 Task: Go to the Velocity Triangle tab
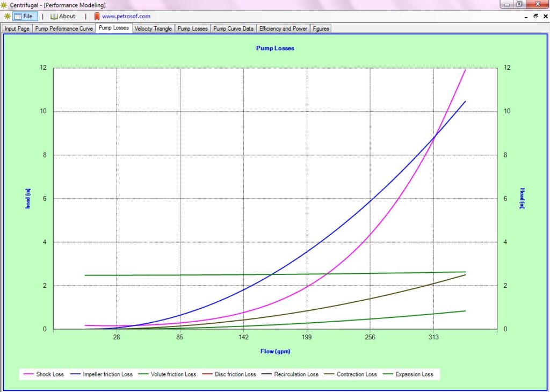tap(153, 28)
